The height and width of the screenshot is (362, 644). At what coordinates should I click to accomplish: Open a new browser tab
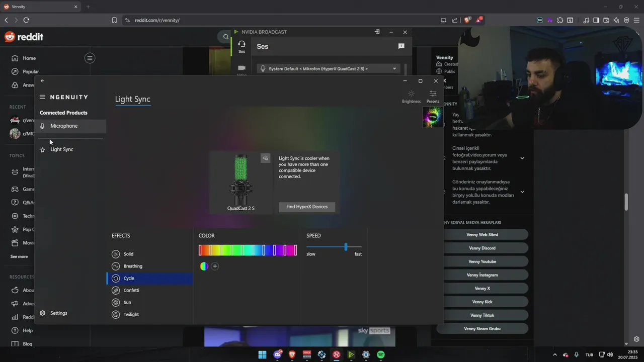(x=88, y=7)
